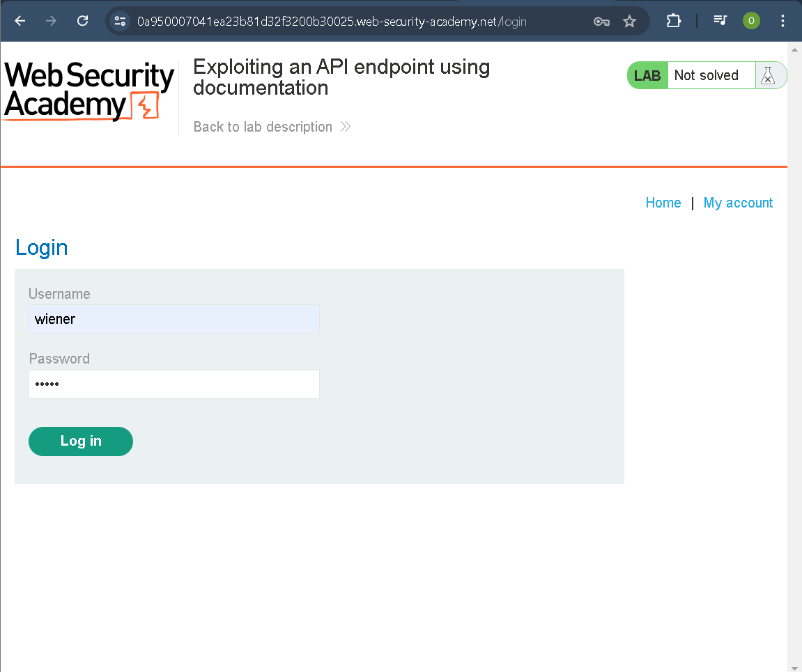Image resolution: width=802 pixels, height=672 pixels.
Task: Open the Extensions puzzle icon
Action: [673, 21]
